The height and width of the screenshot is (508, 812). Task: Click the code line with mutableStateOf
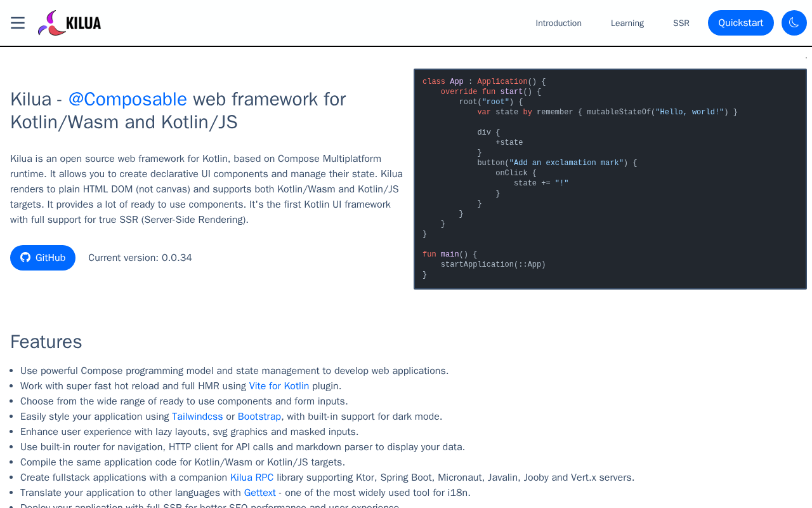[x=608, y=112]
